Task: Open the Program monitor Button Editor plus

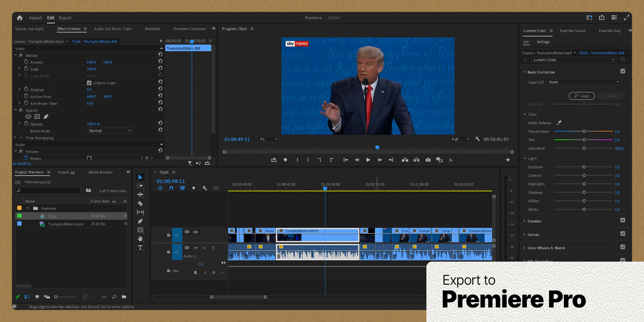Action: (508, 160)
